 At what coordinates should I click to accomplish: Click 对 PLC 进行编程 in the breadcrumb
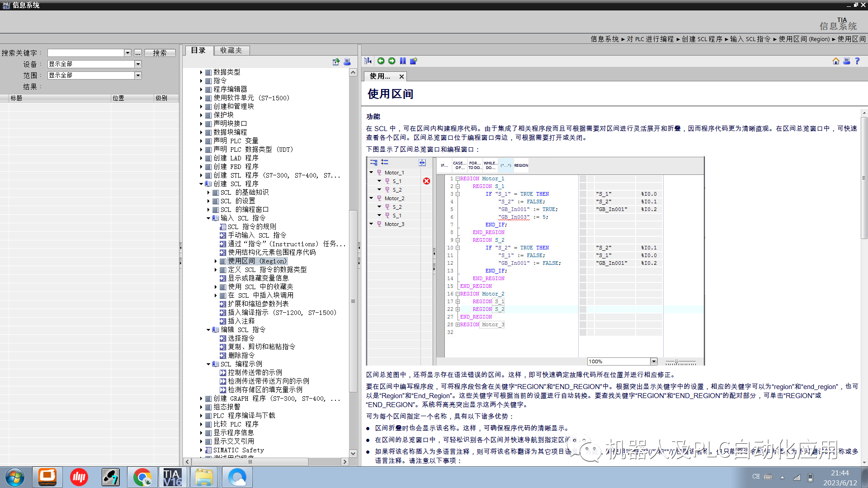click(x=650, y=39)
